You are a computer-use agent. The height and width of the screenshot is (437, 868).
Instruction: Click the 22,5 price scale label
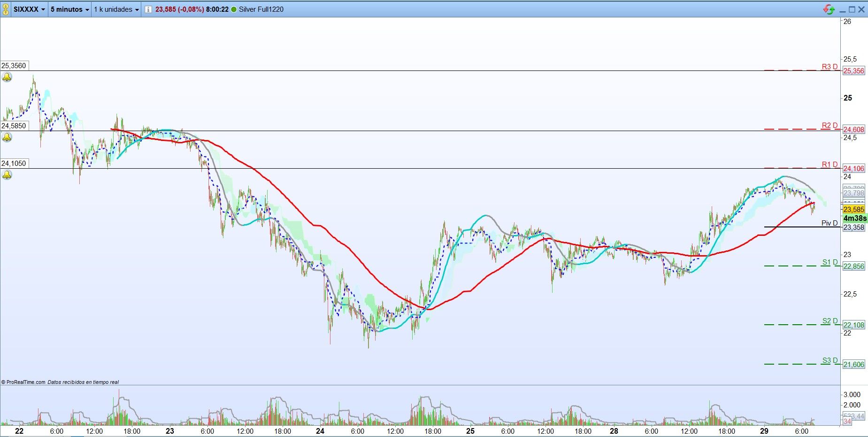pyautogui.click(x=850, y=294)
